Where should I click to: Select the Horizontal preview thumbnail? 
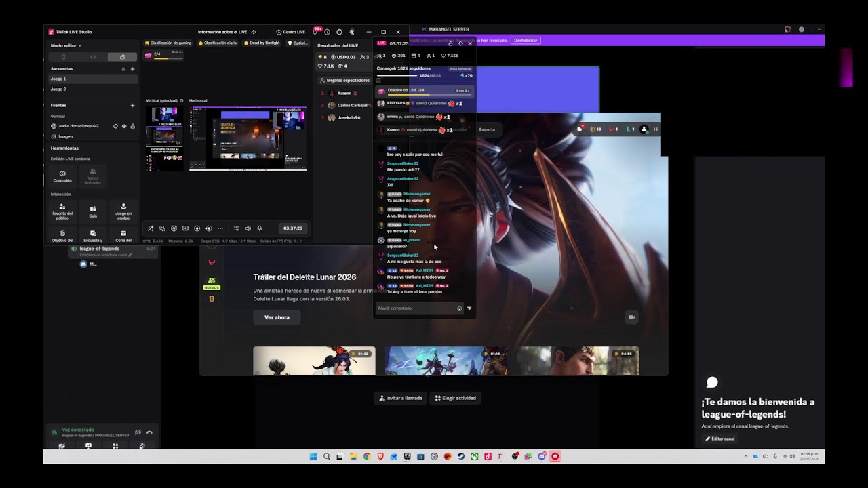click(248, 139)
